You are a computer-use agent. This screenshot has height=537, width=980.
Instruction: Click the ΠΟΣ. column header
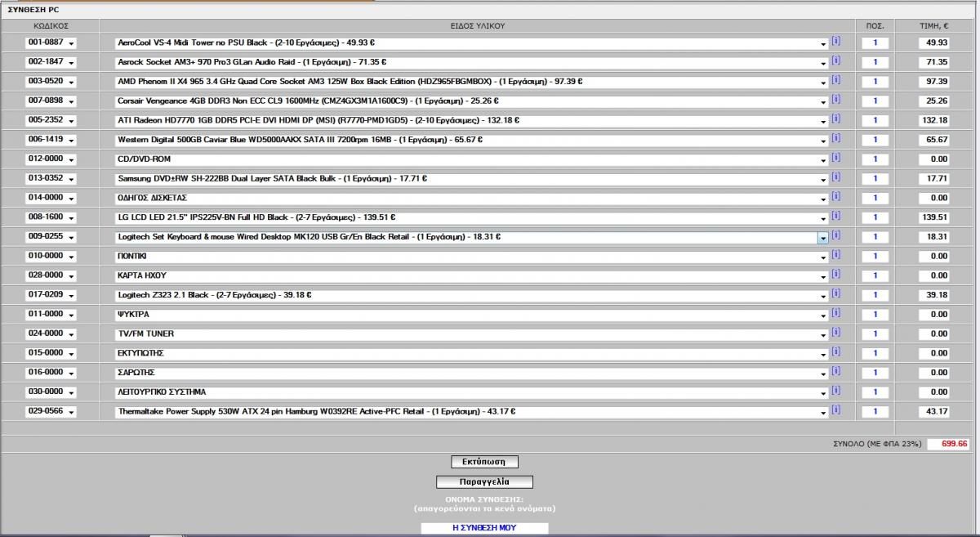(x=875, y=25)
